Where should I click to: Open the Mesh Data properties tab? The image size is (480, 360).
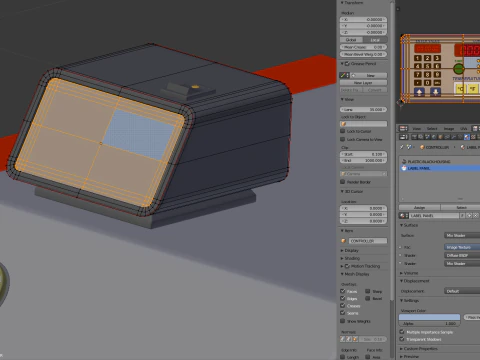coord(460,137)
